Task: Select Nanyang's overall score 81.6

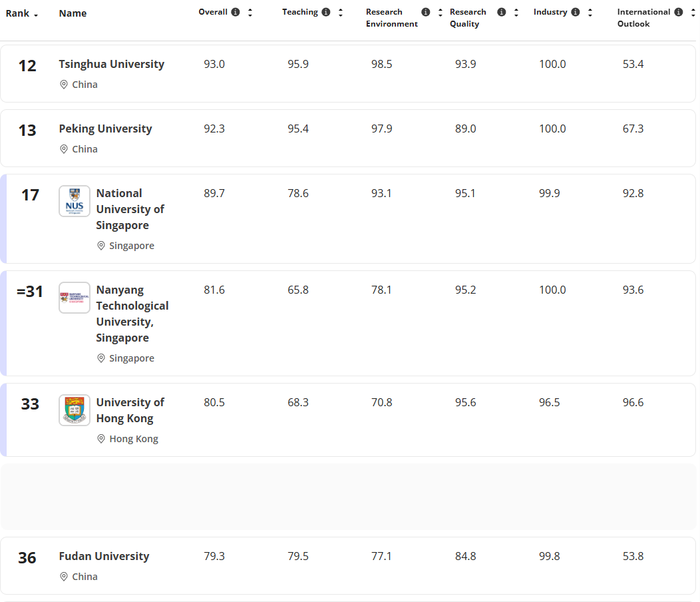Action: point(214,290)
